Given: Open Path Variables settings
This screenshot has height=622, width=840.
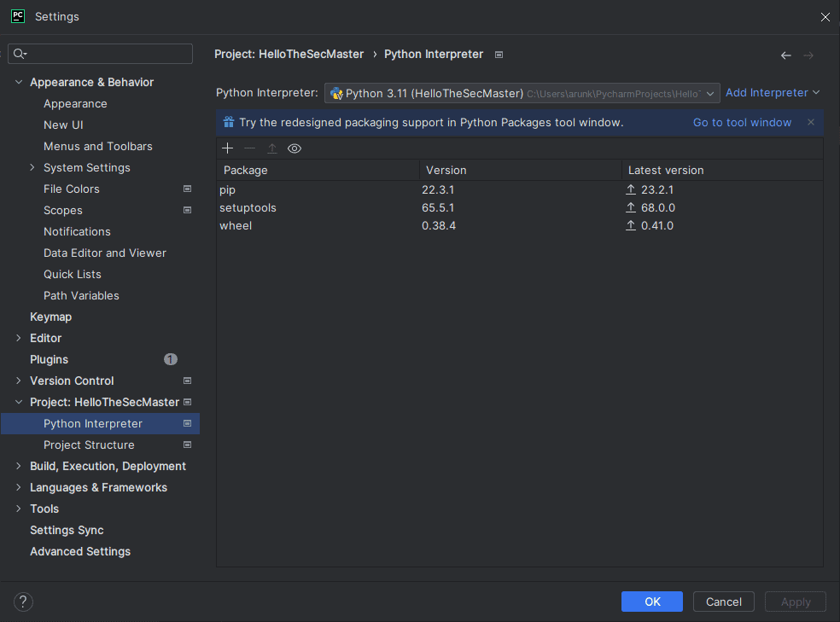Looking at the screenshot, I should coord(81,295).
